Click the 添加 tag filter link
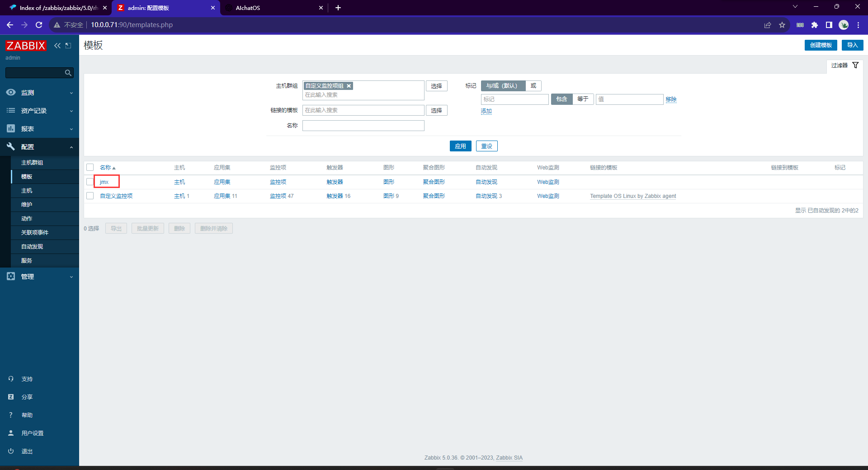The image size is (868, 470). pos(486,111)
